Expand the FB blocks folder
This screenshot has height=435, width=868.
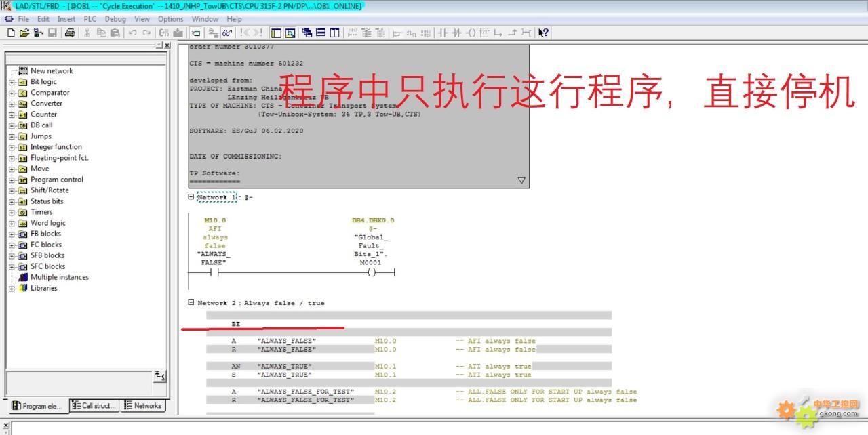click(x=12, y=234)
